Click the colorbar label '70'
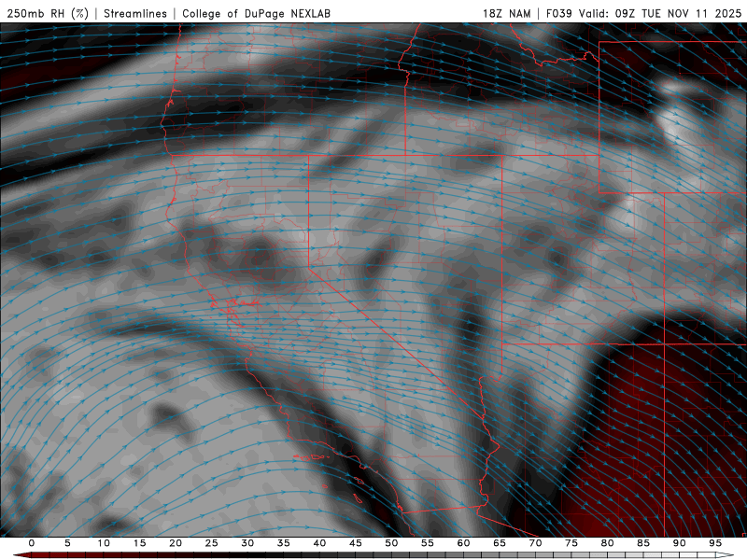Screen dimensions: 747x560 tap(535, 543)
